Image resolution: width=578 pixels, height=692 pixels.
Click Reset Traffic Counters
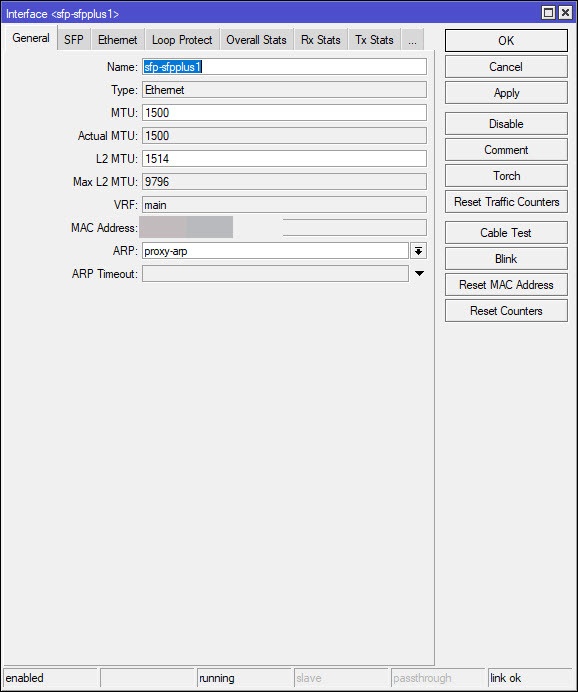click(x=506, y=202)
